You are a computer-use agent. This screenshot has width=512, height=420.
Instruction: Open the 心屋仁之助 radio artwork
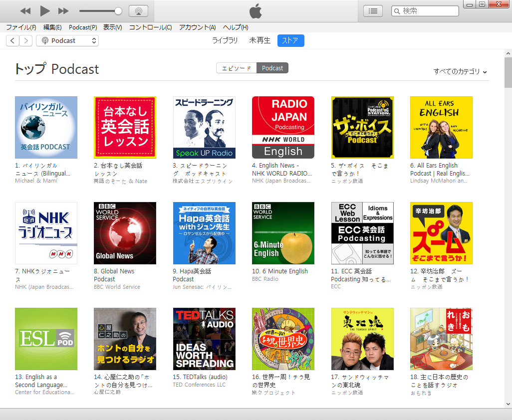point(125,339)
